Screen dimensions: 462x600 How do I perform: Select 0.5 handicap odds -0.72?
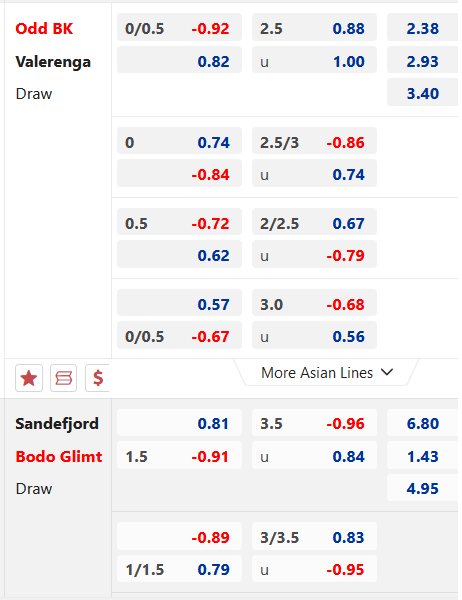click(x=180, y=222)
